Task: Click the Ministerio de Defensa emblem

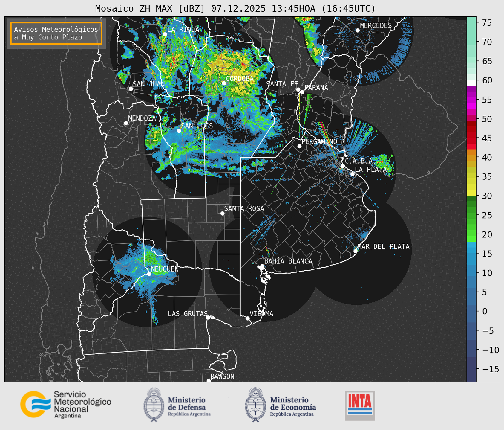Action: [154, 405]
